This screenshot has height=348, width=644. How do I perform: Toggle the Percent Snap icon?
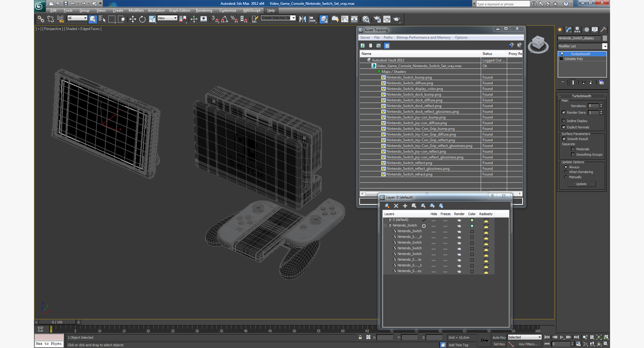pos(234,19)
